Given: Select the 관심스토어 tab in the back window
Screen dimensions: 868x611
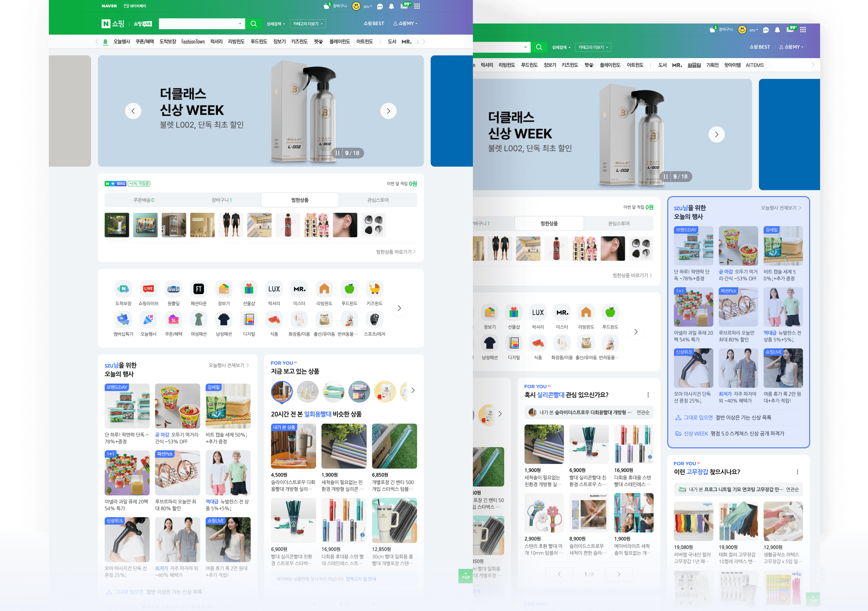Looking at the screenshot, I should 618,223.
